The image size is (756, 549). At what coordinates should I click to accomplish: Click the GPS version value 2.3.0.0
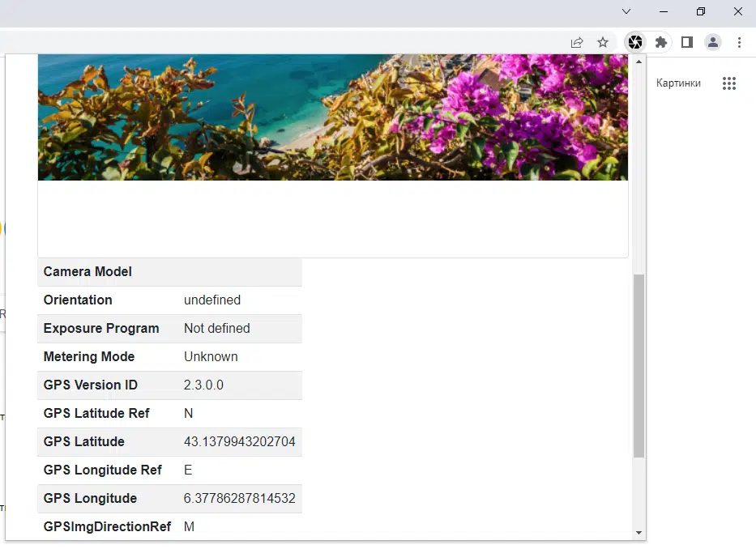(x=203, y=385)
